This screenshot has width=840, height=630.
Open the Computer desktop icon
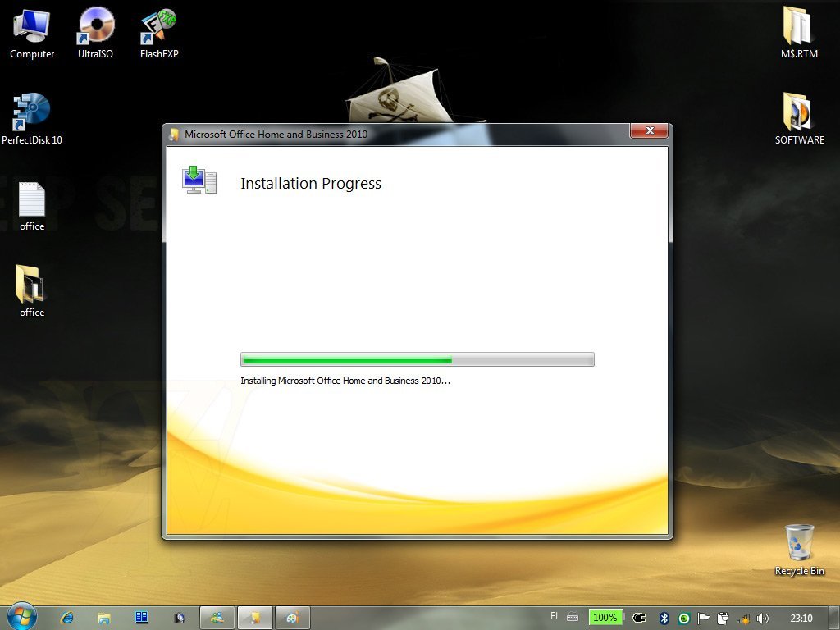coord(32,33)
